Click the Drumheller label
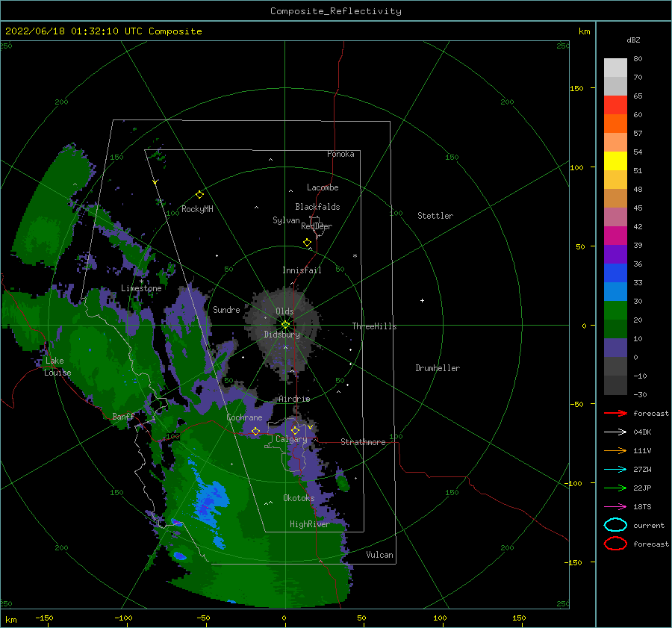The image size is (672, 628). (x=438, y=368)
